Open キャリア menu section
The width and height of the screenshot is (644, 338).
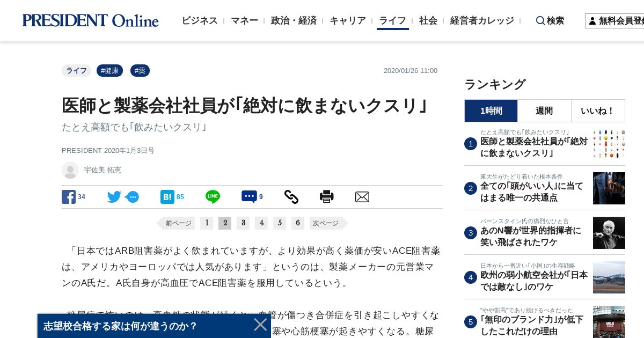(348, 20)
